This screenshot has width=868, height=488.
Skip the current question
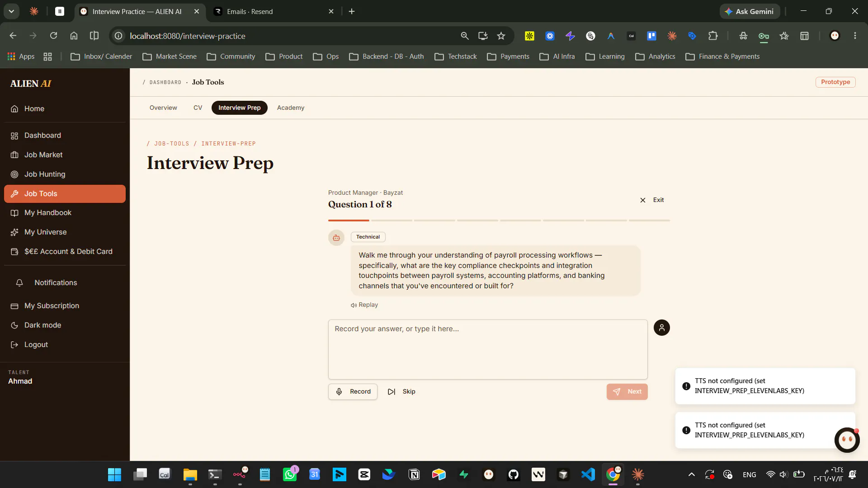(x=401, y=392)
